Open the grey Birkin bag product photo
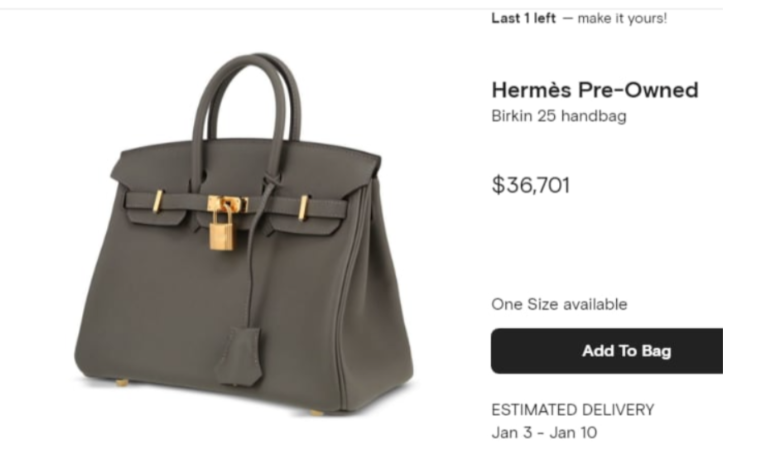778x453 pixels. 244,232
